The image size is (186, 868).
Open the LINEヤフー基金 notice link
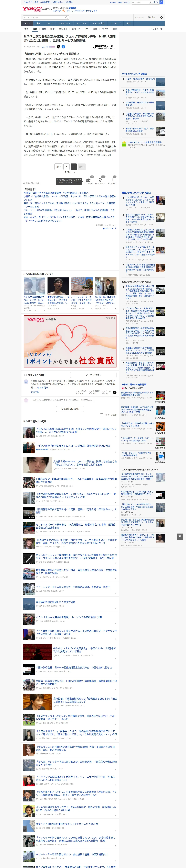(x=48, y=2)
